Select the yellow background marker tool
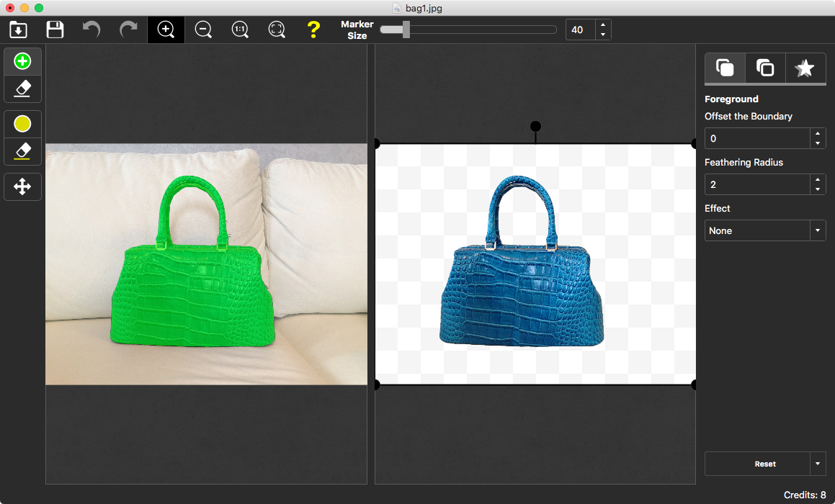The image size is (835, 504). pos(22,124)
